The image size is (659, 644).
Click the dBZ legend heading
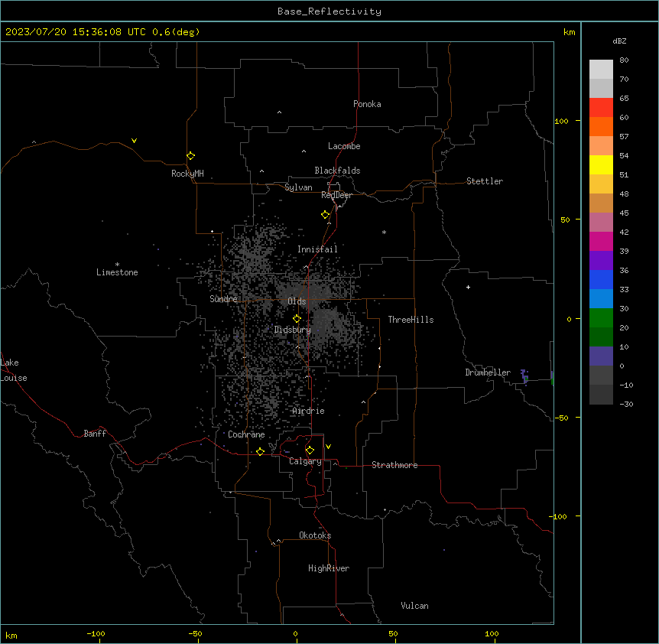point(619,41)
